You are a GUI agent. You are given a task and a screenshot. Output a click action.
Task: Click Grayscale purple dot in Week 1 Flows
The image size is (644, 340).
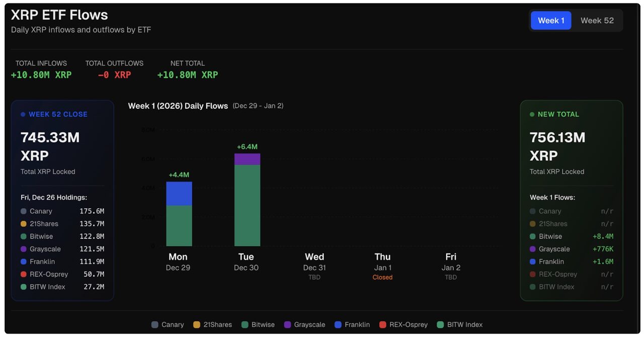pyautogui.click(x=533, y=249)
